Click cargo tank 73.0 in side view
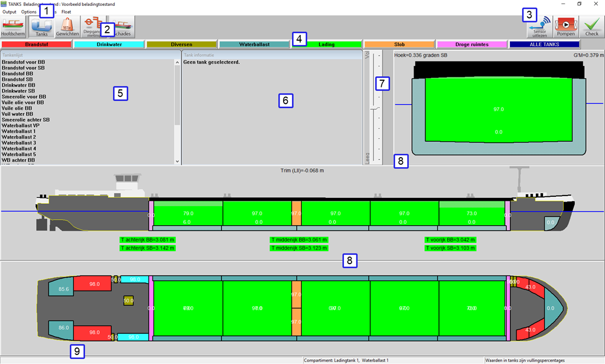This screenshot has width=605, height=364. (x=471, y=213)
